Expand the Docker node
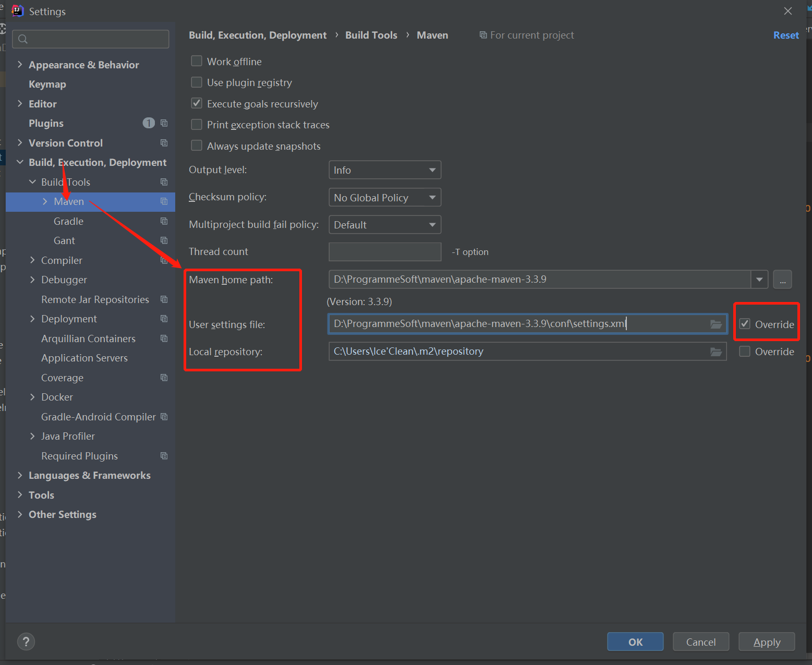The height and width of the screenshot is (665, 812). 32,397
